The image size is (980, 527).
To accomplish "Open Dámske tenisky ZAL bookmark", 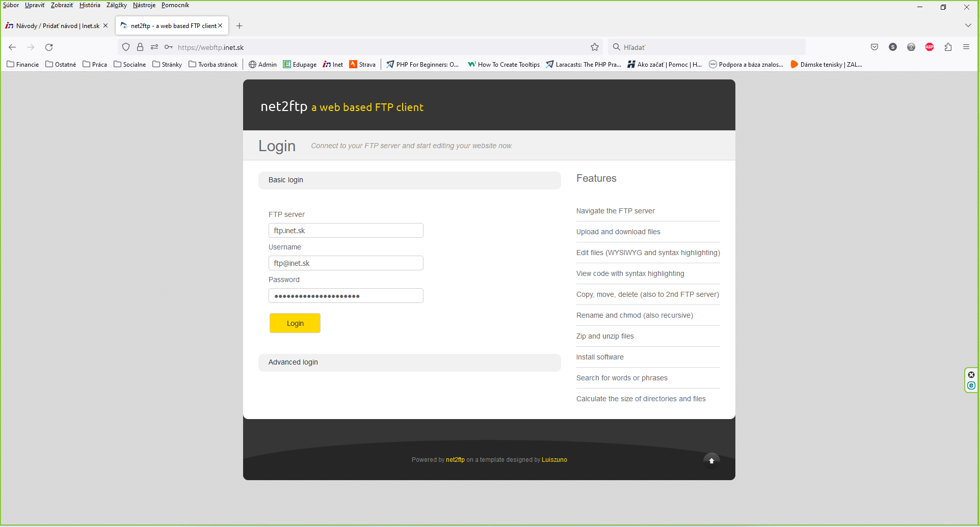I will point(826,65).
